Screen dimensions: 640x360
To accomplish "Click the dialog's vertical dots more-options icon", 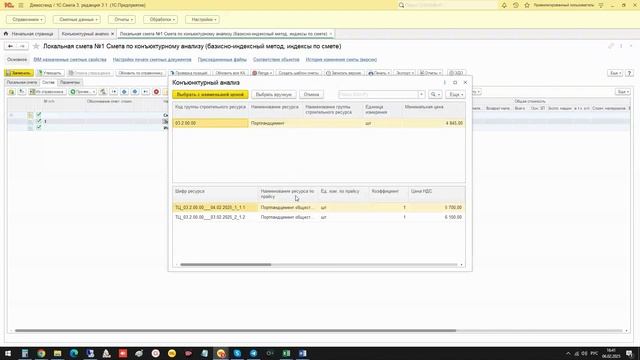I will pyautogui.click(x=444, y=82).
